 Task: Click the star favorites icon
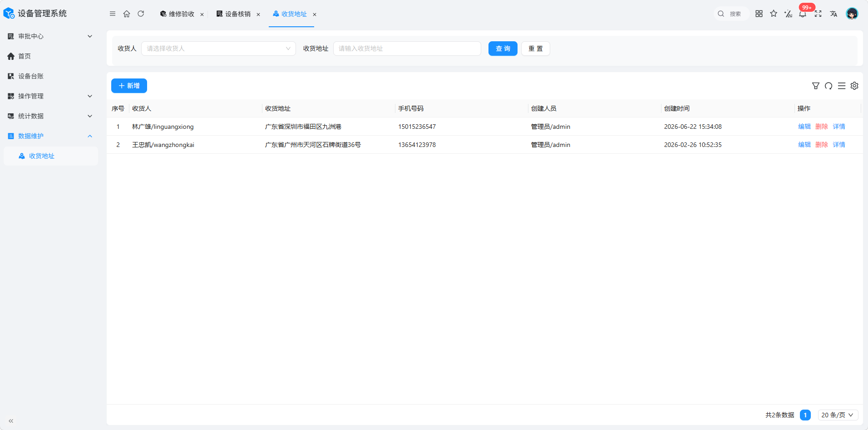point(774,14)
